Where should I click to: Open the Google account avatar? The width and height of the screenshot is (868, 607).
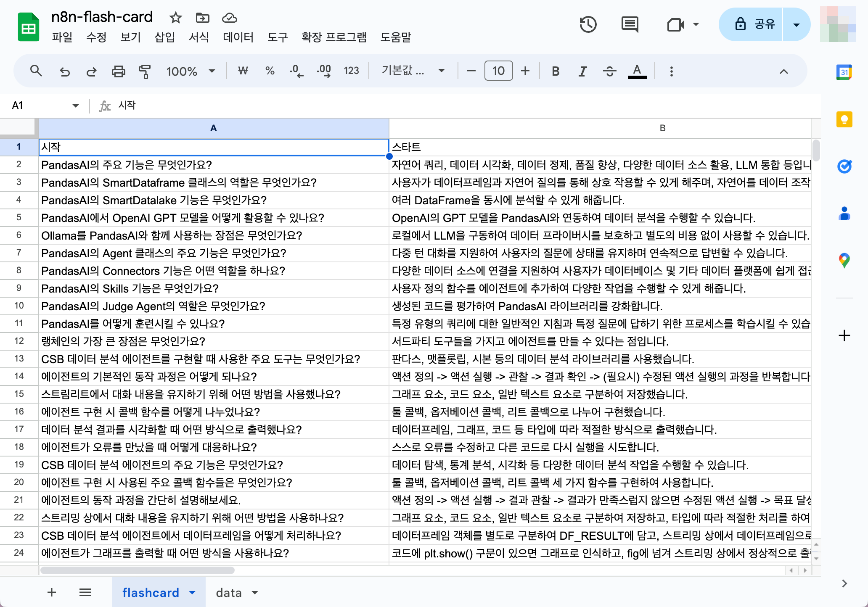(837, 24)
